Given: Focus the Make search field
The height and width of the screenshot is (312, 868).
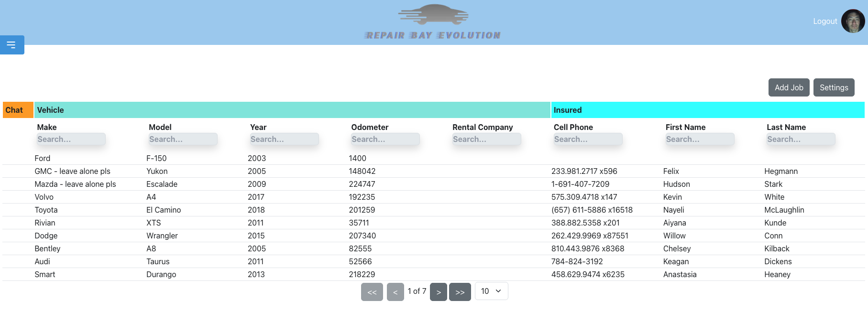Looking at the screenshot, I should (x=71, y=139).
